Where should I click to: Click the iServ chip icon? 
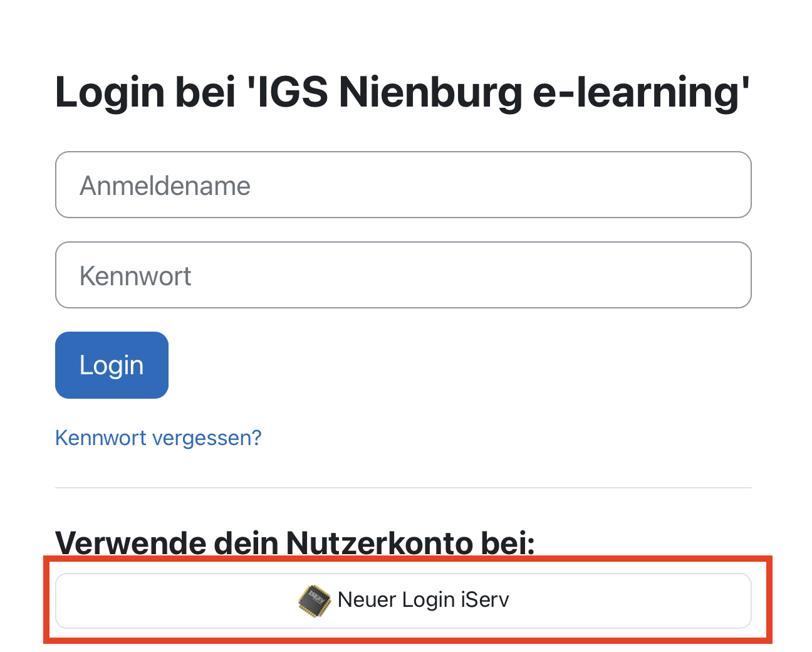pos(314,601)
